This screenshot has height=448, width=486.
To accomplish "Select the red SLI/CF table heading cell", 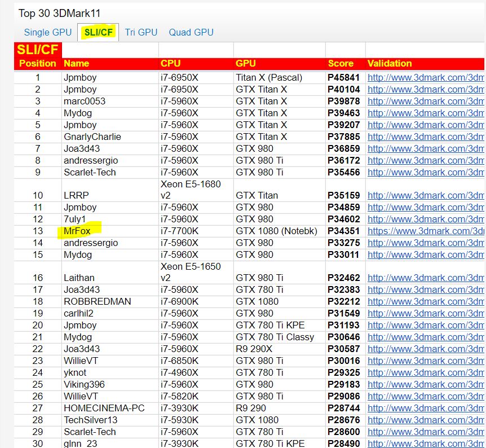I will pyautogui.click(x=38, y=50).
